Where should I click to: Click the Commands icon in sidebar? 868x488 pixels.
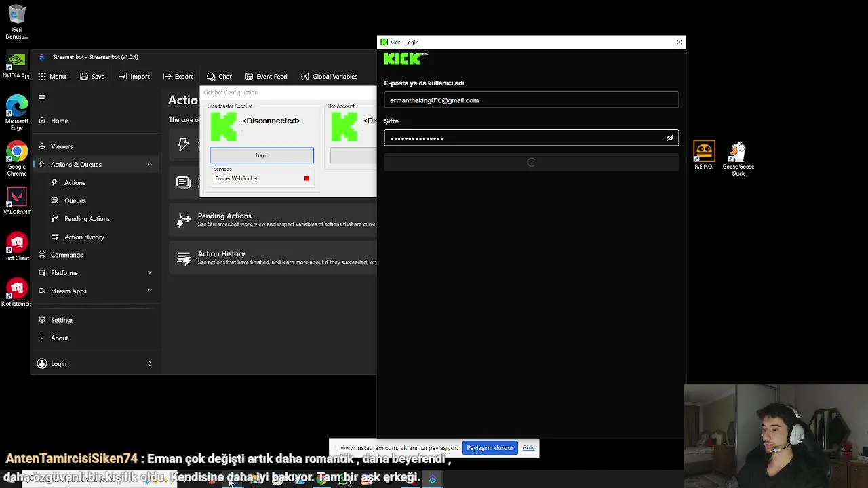pos(42,255)
